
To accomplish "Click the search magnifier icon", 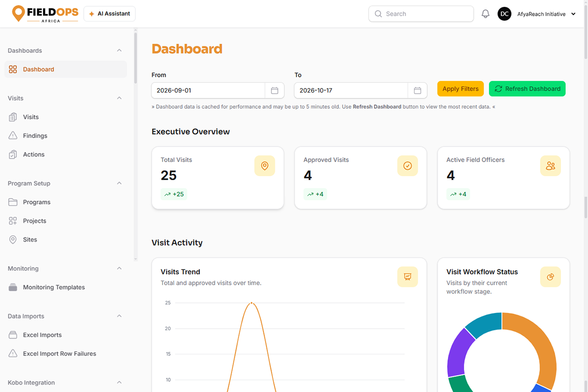I will pos(378,14).
